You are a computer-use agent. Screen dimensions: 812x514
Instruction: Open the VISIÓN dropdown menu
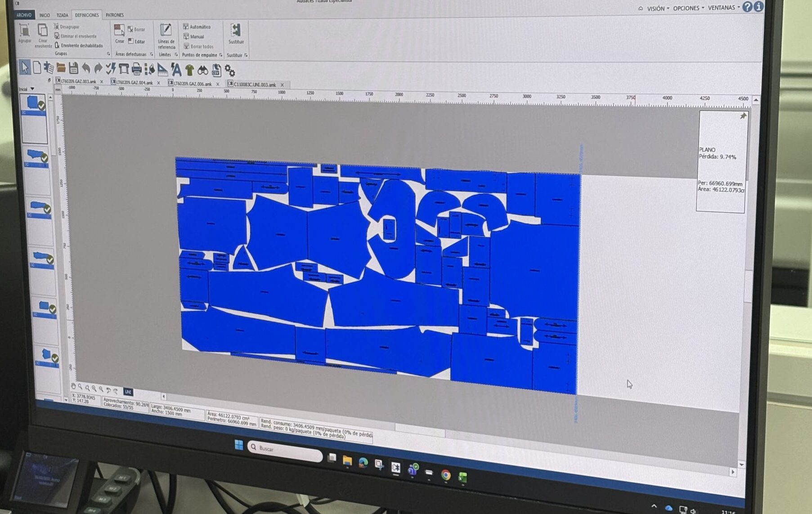click(x=657, y=9)
